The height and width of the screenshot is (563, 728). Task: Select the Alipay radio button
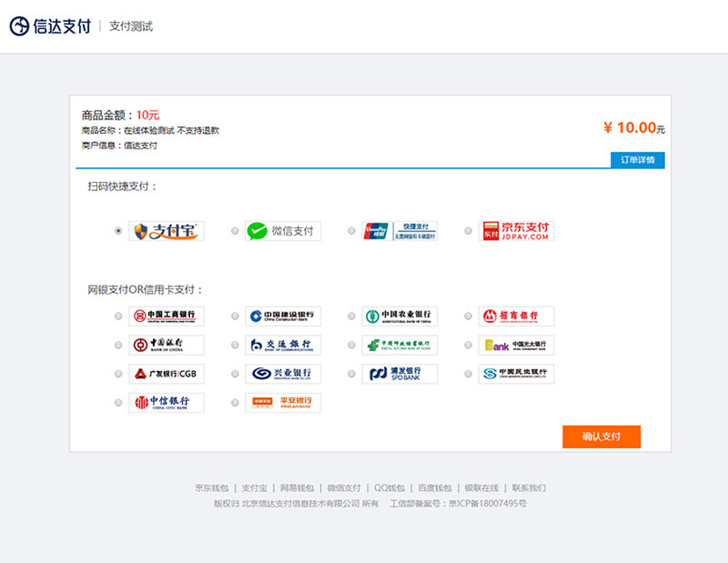(119, 231)
